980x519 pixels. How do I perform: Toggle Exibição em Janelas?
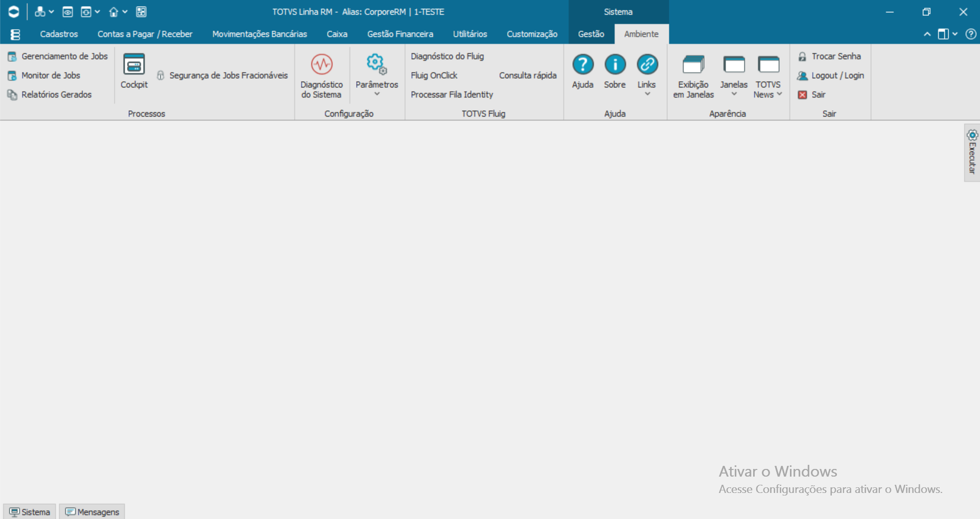(x=693, y=76)
